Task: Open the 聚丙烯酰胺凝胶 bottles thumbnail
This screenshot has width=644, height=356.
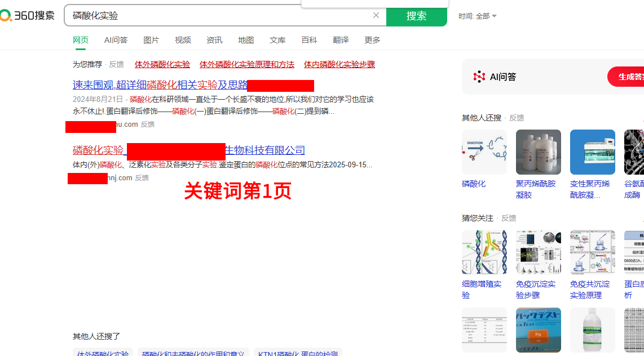Action: click(x=538, y=152)
